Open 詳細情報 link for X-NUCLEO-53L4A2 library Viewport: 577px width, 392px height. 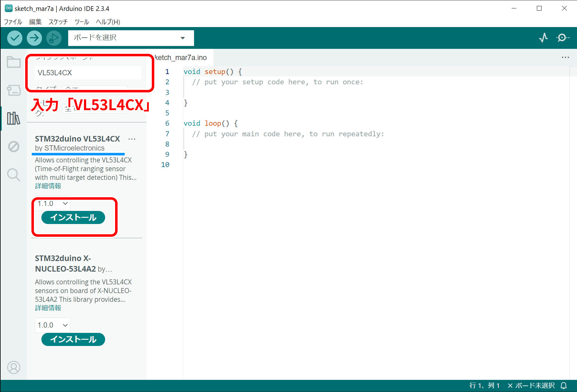[48, 308]
